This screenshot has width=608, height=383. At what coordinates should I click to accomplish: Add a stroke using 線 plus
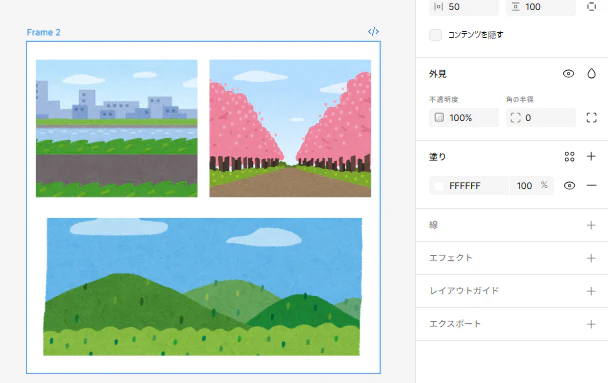591,225
